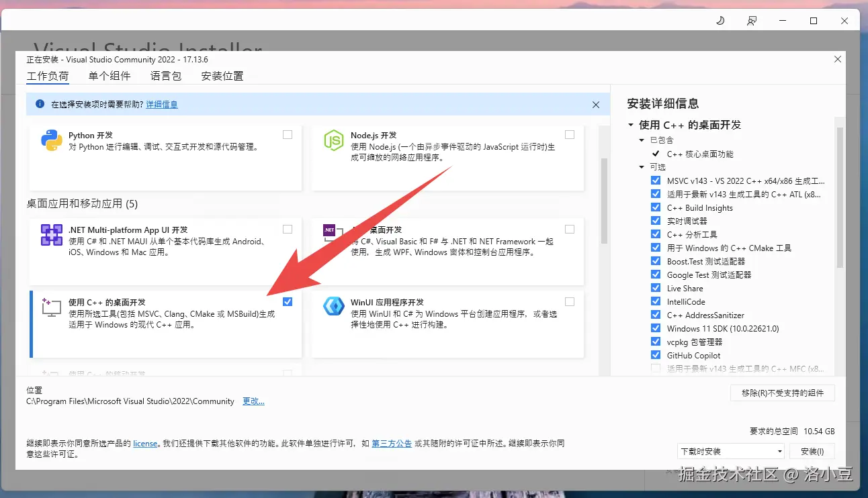Viewport: 868px width, 498px height.
Task: Uncheck Live Share option
Action: (656, 288)
